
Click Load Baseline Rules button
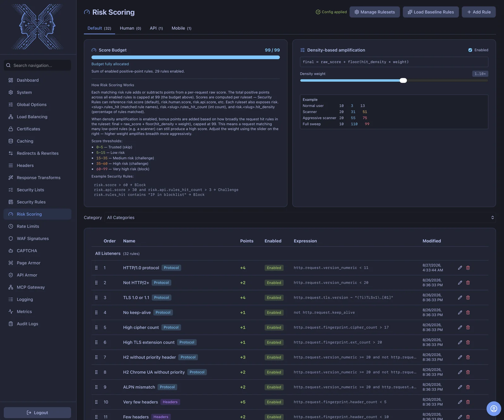click(431, 12)
